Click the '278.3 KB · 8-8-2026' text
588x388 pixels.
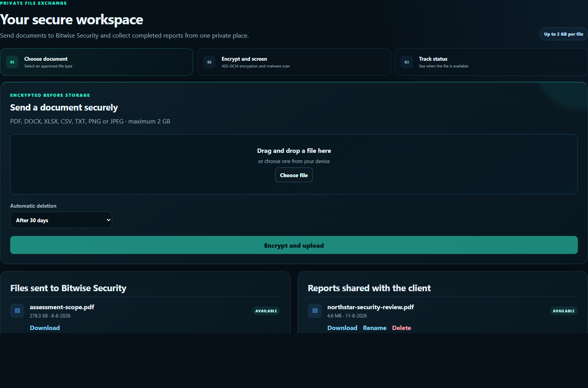pos(50,315)
